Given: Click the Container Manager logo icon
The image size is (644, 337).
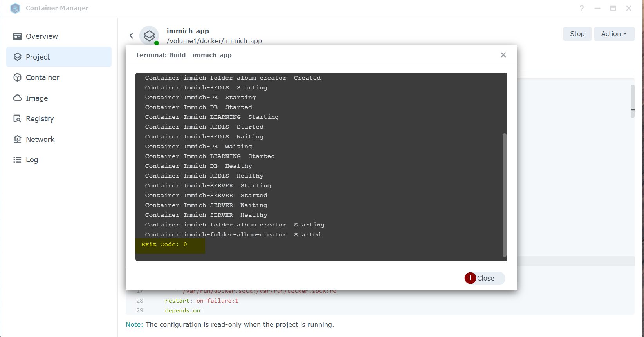Looking at the screenshot, I should [15, 8].
